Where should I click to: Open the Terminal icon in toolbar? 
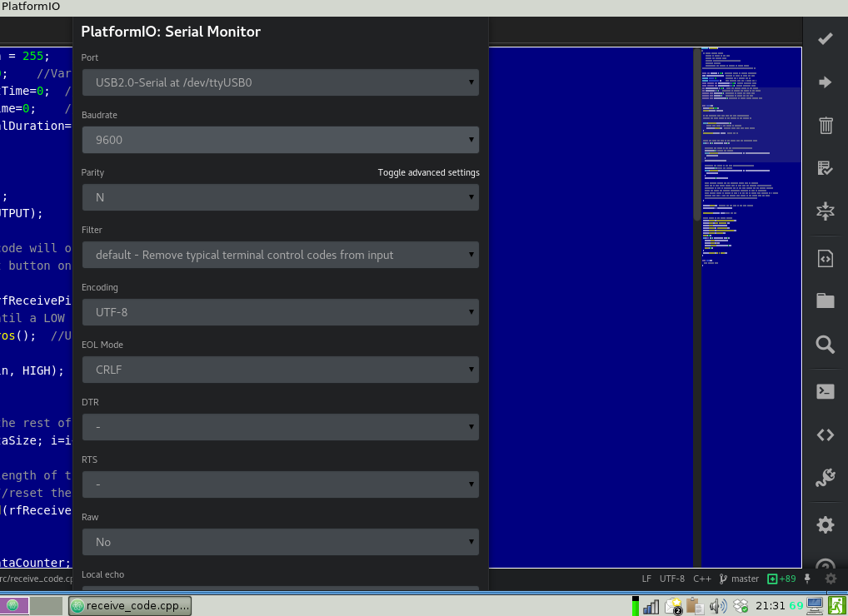(x=826, y=391)
